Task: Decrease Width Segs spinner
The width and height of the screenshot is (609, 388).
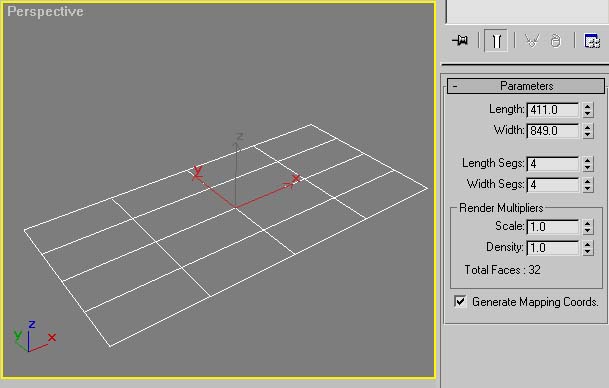Action: [588, 188]
